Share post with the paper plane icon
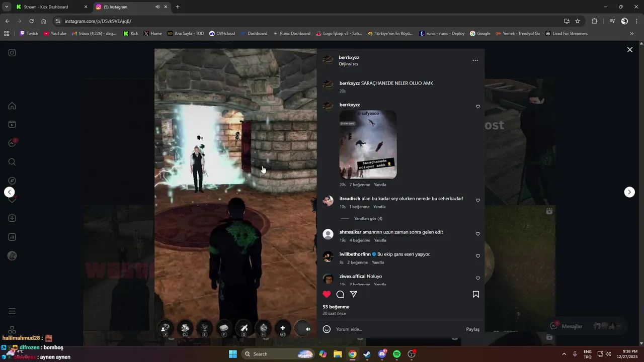The image size is (644, 362). coord(354,294)
